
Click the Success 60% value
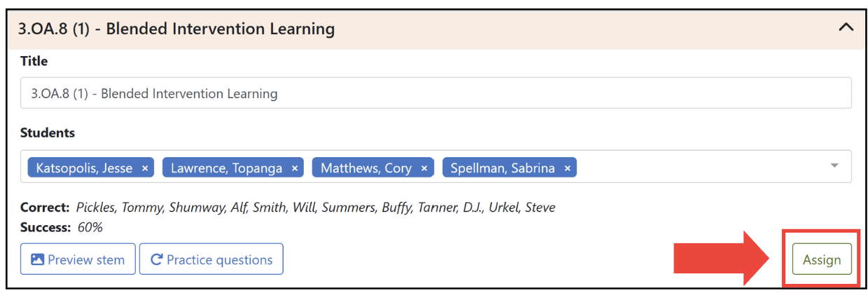point(90,227)
